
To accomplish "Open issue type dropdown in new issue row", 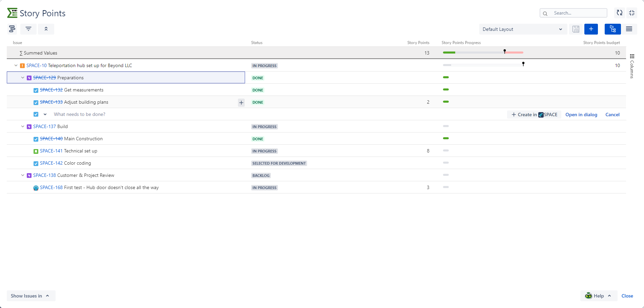I will 45,115.
